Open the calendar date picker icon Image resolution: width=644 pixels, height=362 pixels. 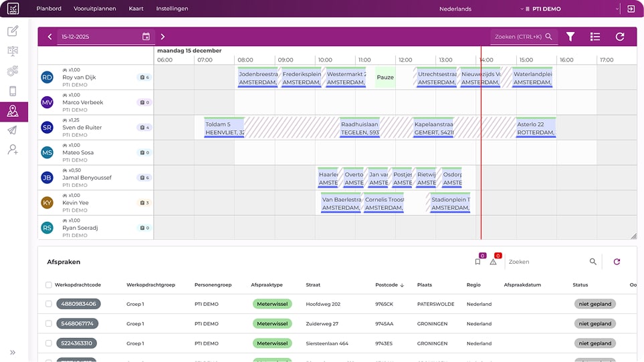pos(146,37)
